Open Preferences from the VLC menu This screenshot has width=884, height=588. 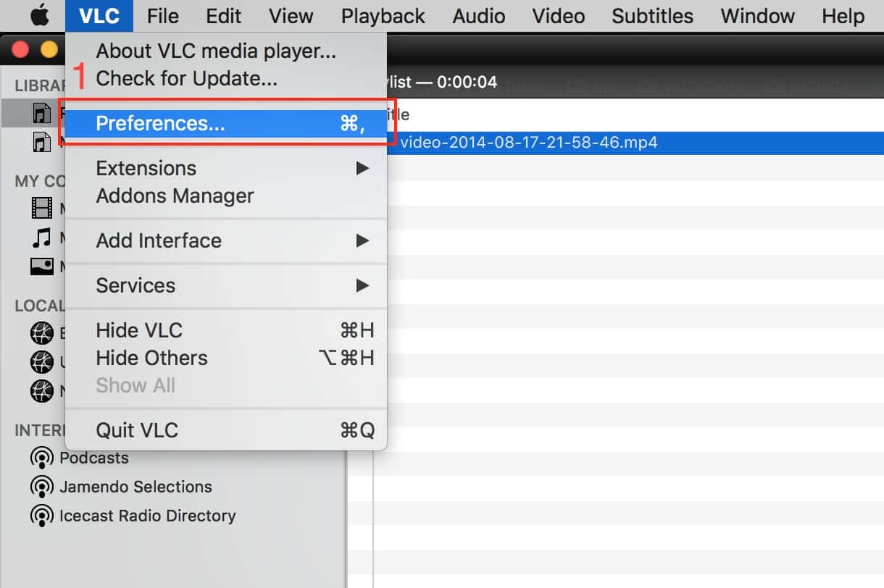[x=226, y=124]
